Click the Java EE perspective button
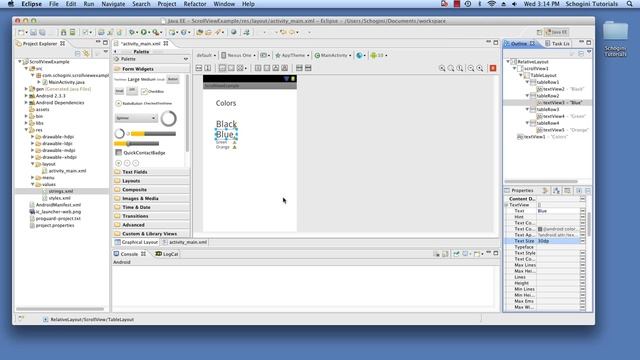 pyautogui.click(x=557, y=32)
